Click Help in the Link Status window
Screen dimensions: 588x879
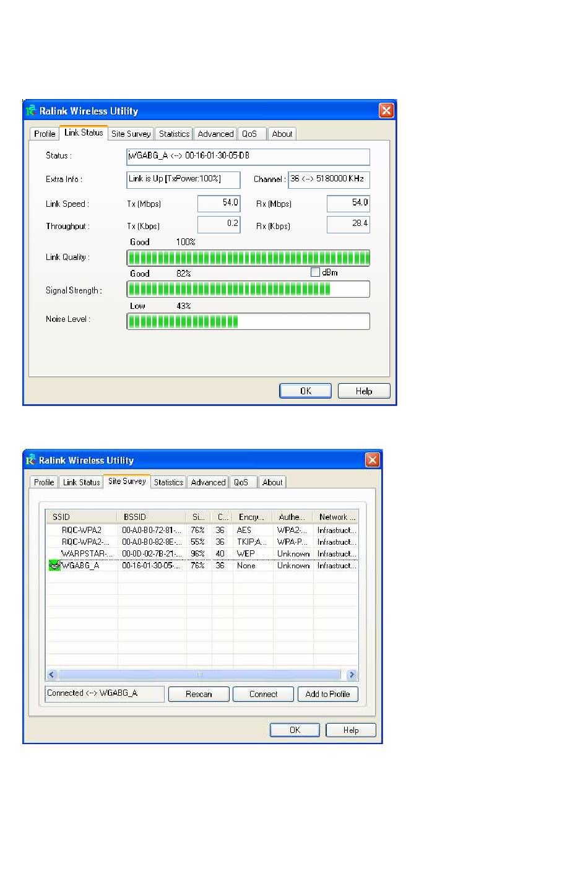coord(364,391)
